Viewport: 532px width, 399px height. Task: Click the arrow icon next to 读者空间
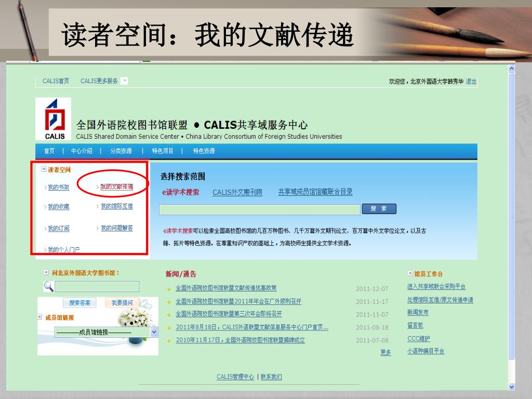(x=44, y=169)
